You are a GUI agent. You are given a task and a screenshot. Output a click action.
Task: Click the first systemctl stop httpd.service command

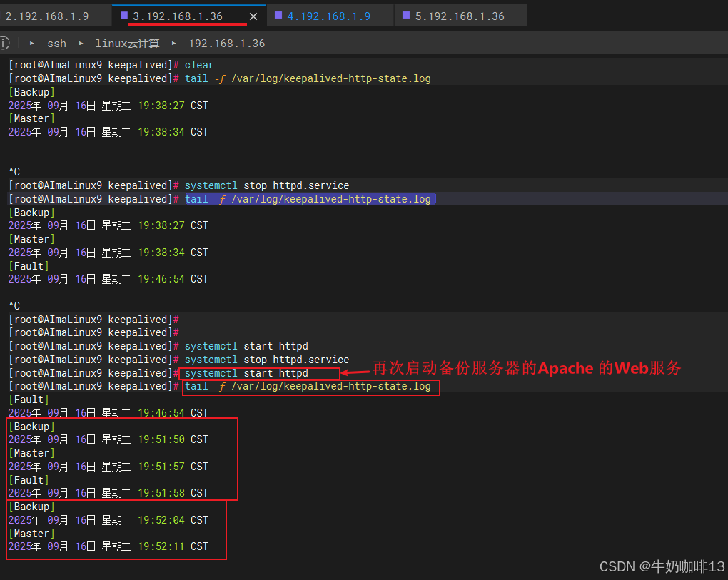click(x=267, y=185)
